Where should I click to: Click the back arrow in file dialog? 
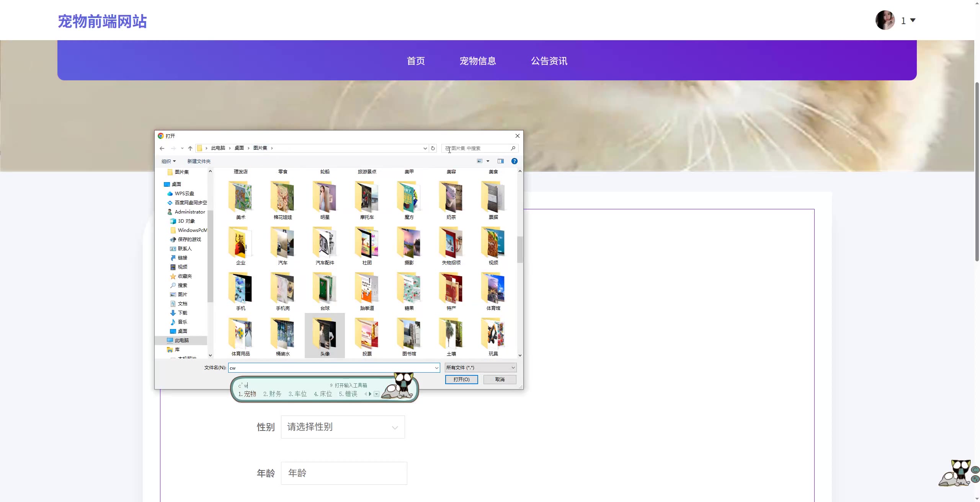coord(162,148)
